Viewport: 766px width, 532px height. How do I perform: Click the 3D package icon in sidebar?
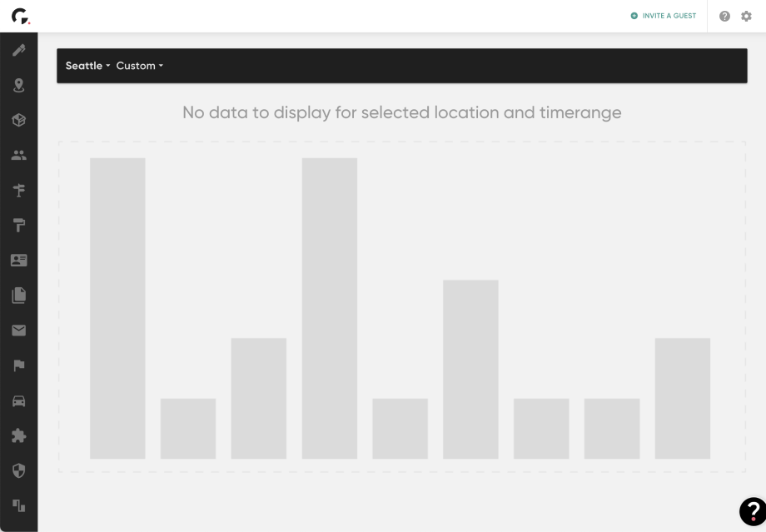[x=18, y=120]
